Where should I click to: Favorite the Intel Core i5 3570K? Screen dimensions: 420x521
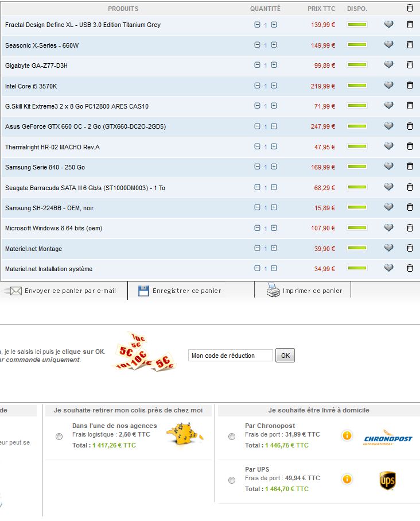coord(389,86)
